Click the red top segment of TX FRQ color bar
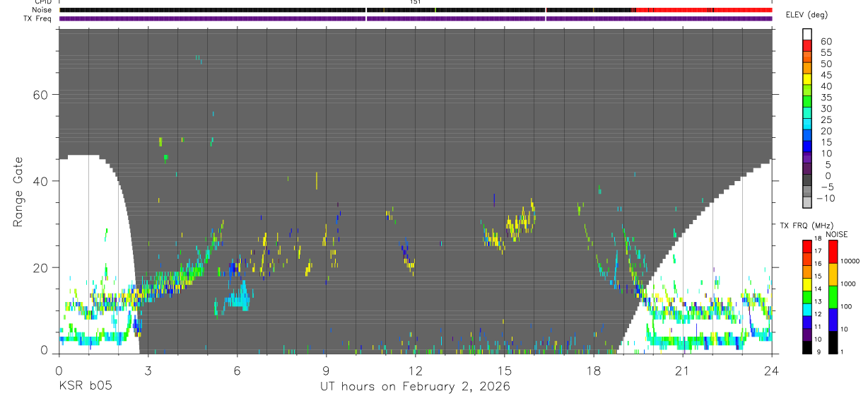868x401 pixels. [807, 246]
